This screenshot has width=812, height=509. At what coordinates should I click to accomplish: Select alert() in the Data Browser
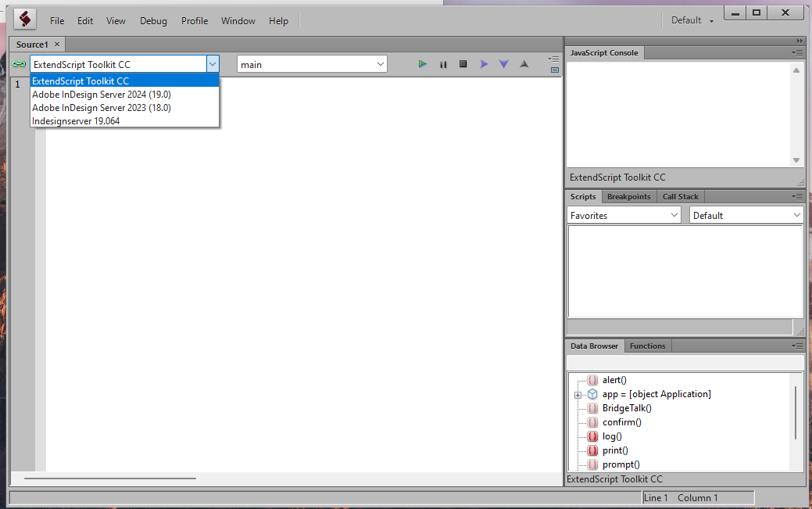pos(614,380)
